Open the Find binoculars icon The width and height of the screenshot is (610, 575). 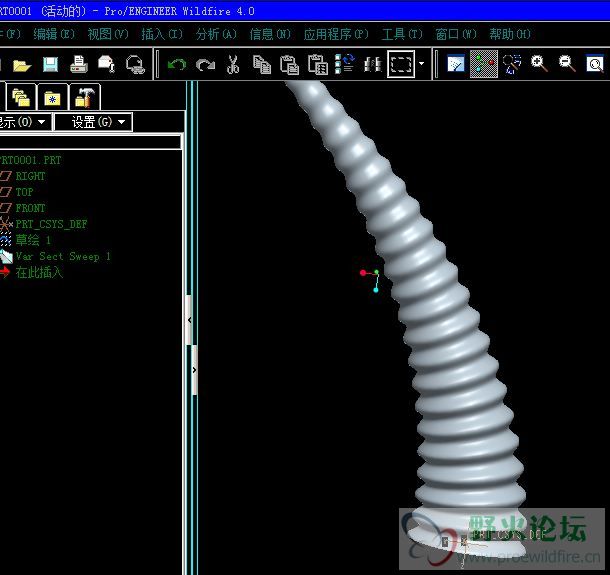[372, 65]
